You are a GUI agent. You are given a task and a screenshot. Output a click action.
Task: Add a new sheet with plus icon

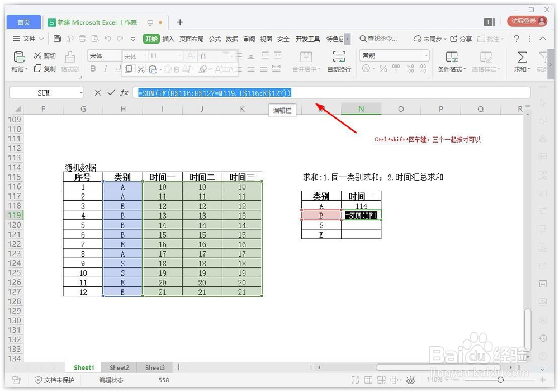coord(179,367)
